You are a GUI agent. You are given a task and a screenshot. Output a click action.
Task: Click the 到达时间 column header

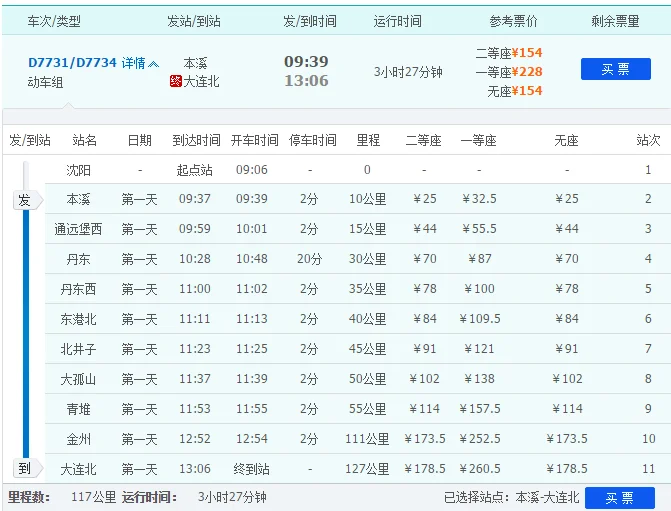196,140
